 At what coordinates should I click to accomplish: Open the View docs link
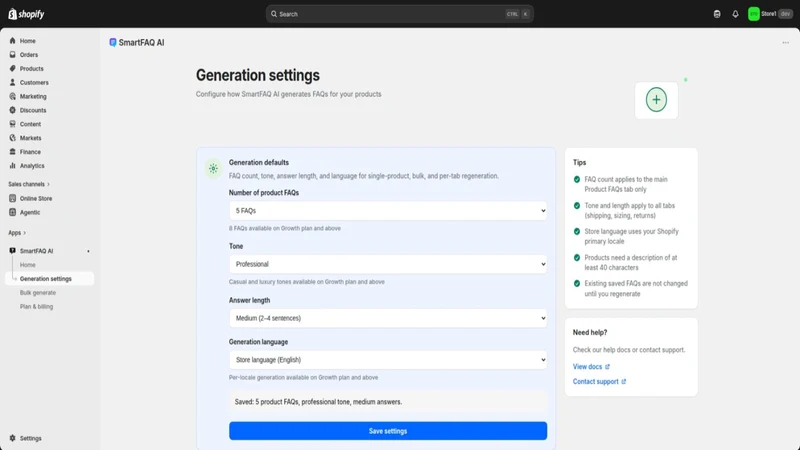(591, 367)
